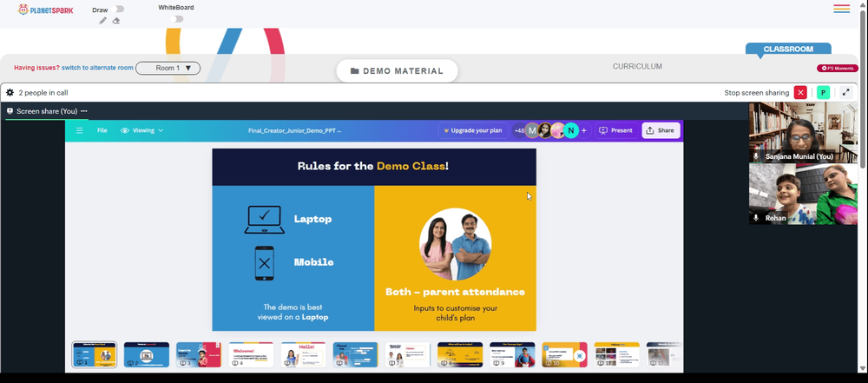Click the green P participant button
The height and width of the screenshot is (383, 868).
pos(823,93)
